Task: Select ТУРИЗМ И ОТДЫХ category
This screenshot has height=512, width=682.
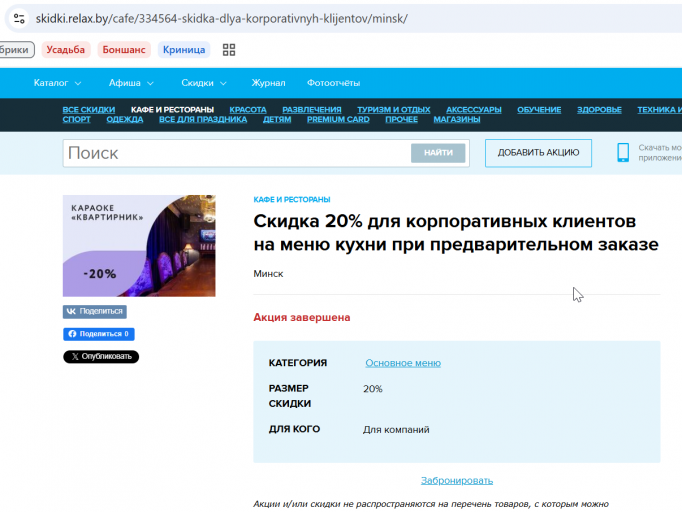Action: click(x=394, y=110)
